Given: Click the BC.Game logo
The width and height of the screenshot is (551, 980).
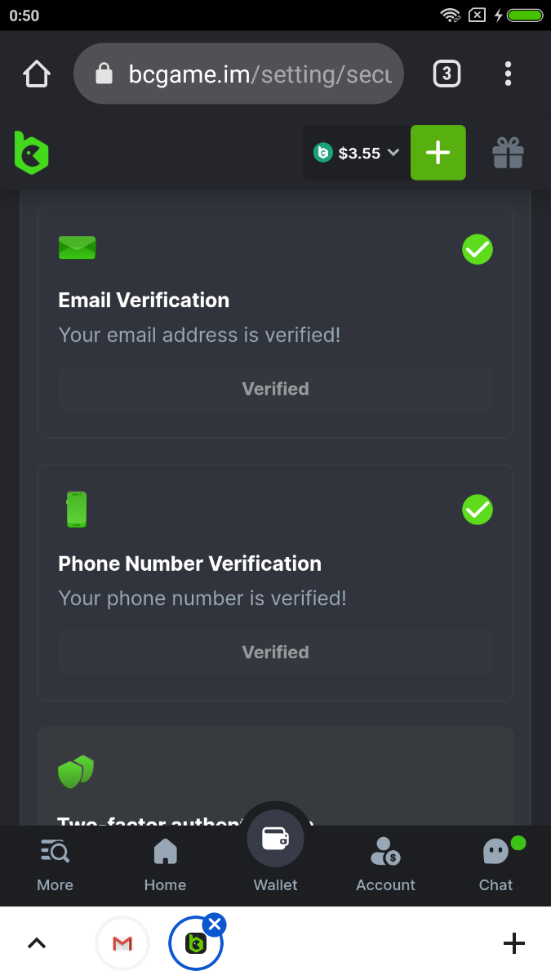Looking at the screenshot, I should [32, 153].
